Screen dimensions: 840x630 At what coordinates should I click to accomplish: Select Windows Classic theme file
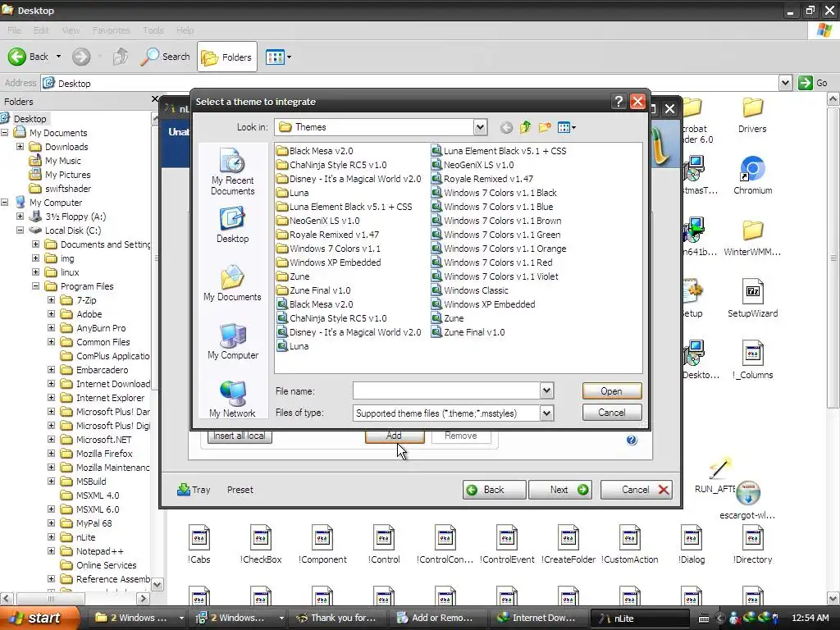tap(470, 290)
